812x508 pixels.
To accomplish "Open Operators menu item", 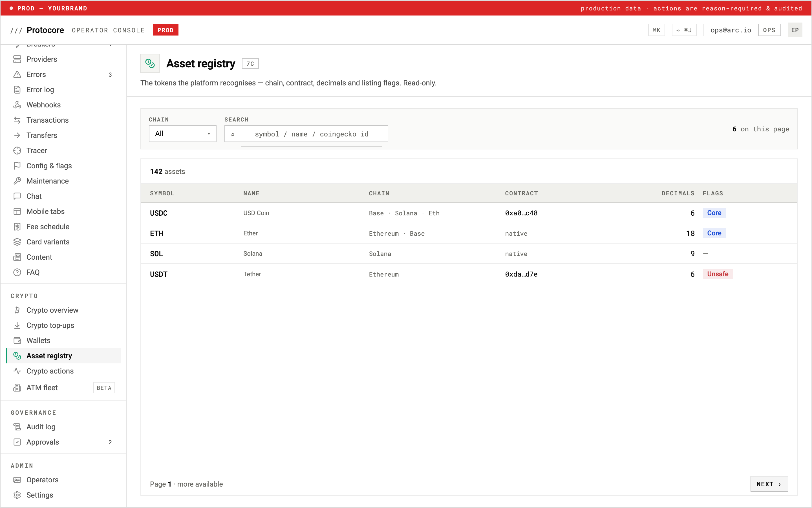I will click(x=63, y=480).
